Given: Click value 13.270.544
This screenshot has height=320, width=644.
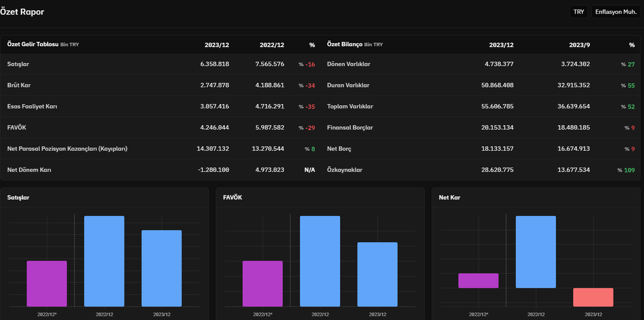Looking at the screenshot, I should [268, 149].
